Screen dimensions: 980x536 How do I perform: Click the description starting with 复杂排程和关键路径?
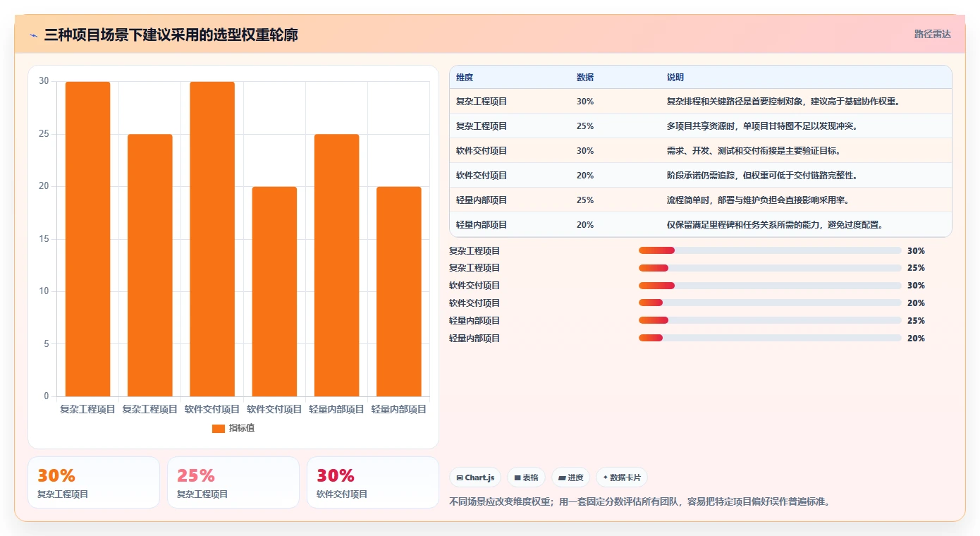(783, 102)
